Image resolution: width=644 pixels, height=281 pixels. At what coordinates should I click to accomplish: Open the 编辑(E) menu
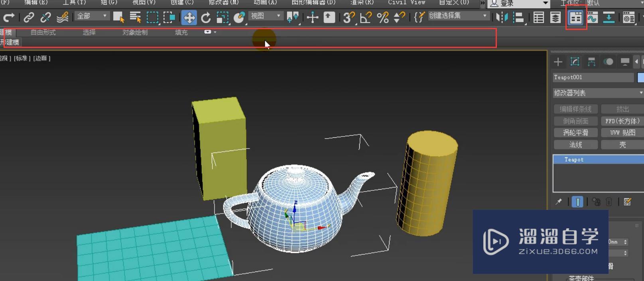36,2
